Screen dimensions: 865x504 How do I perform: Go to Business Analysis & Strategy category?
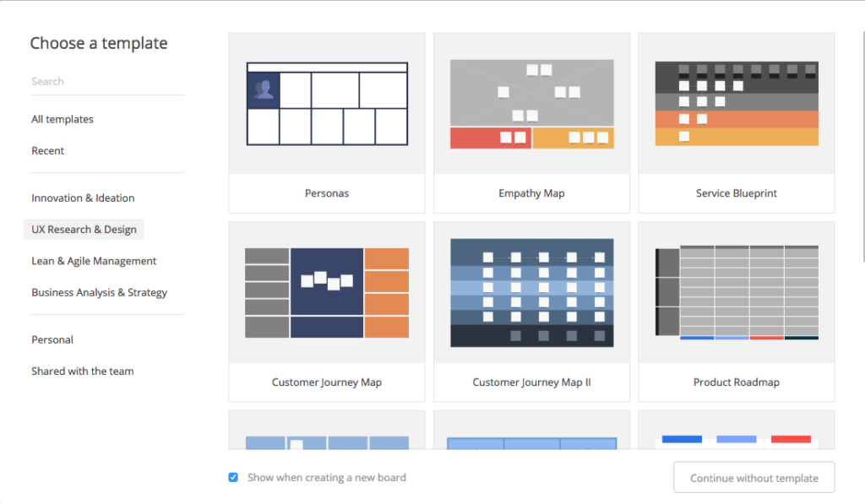(x=100, y=292)
